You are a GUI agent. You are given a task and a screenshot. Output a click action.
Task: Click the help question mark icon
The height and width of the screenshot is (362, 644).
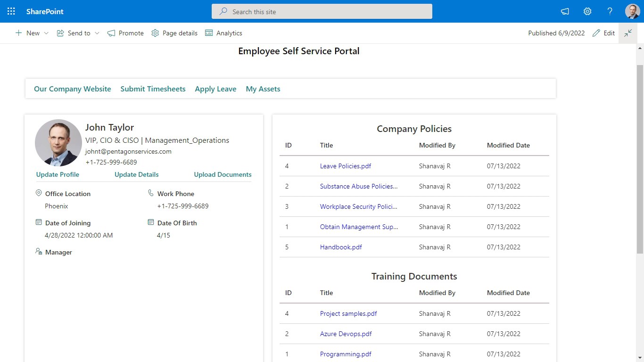610,11
